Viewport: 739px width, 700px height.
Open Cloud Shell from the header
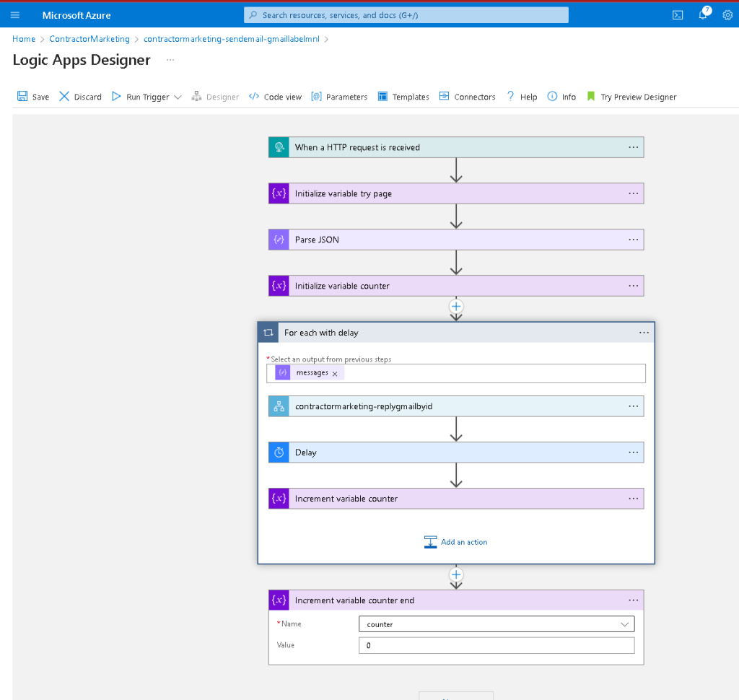(x=677, y=15)
